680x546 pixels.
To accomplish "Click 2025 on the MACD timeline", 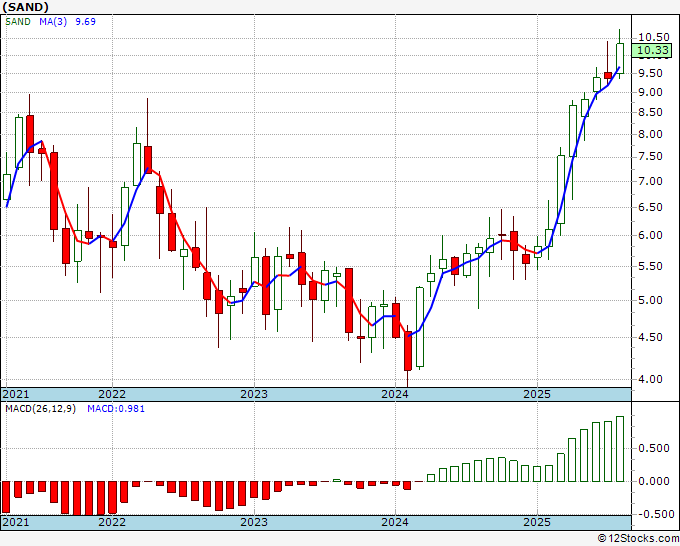I will pyautogui.click(x=537, y=522).
